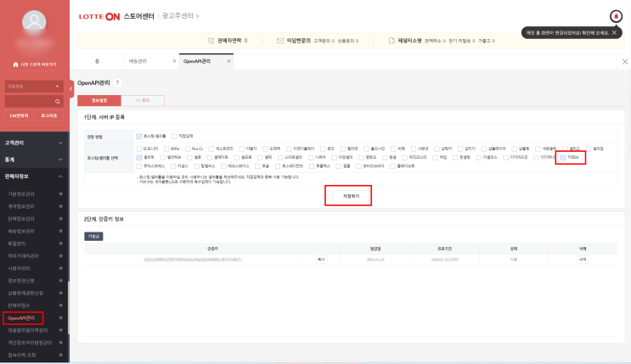Open the order number dropdown in sidebar

[34, 87]
